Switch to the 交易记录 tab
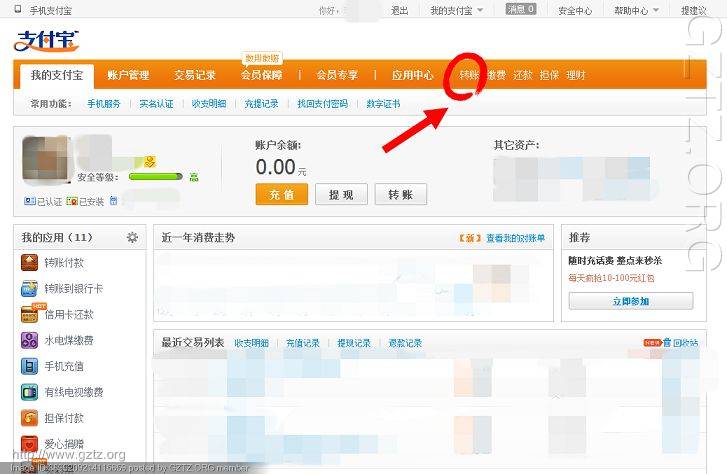Screen dimensions: 727x474 coord(195,75)
